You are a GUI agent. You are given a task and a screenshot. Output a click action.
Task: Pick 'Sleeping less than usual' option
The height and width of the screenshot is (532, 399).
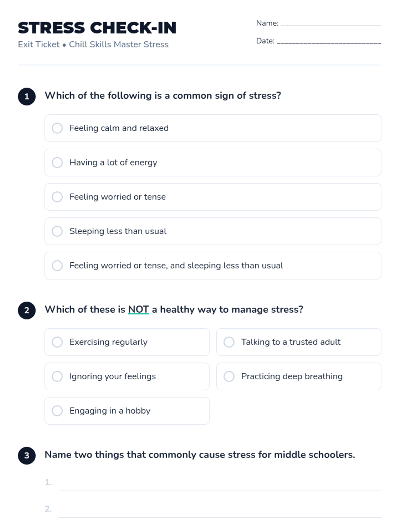[x=57, y=231]
